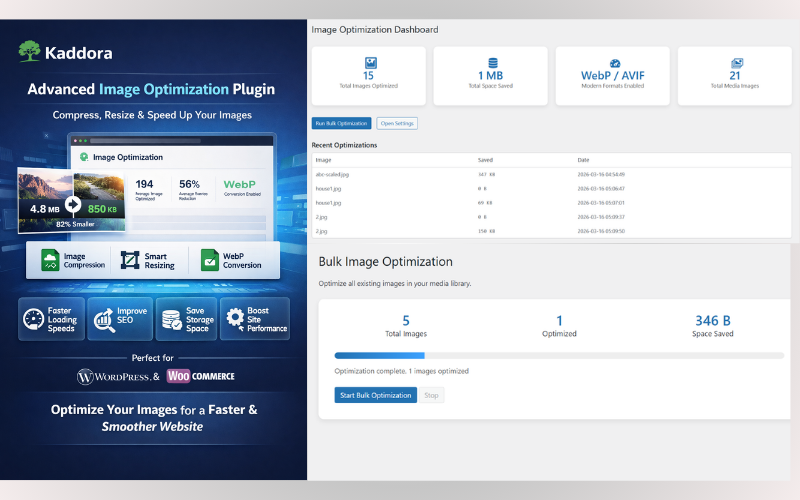
Task: Click the Smart Resizing crop icon
Action: 130,260
